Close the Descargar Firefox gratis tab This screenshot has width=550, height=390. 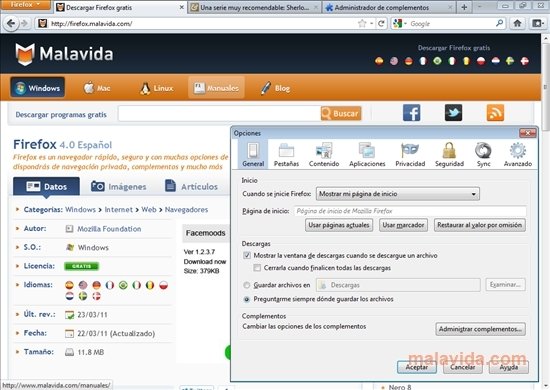tap(182, 7)
